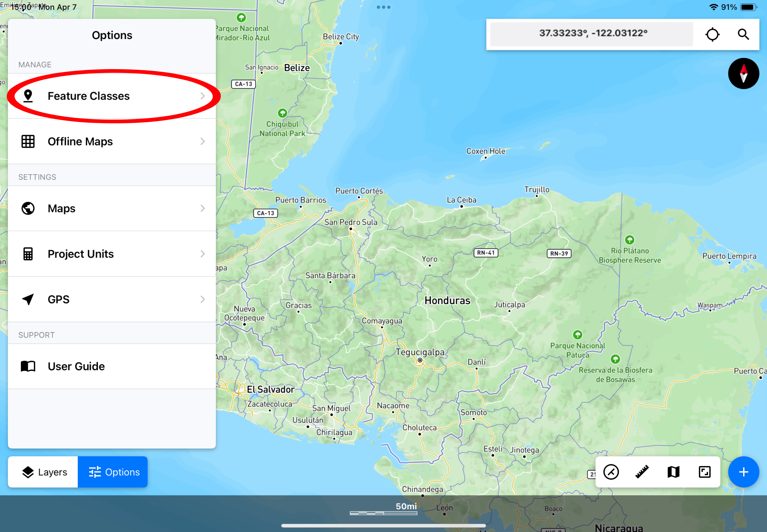The height and width of the screenshot is (532, 767).
Task: Switch to the Layers tab
Action: click(43, 472)
